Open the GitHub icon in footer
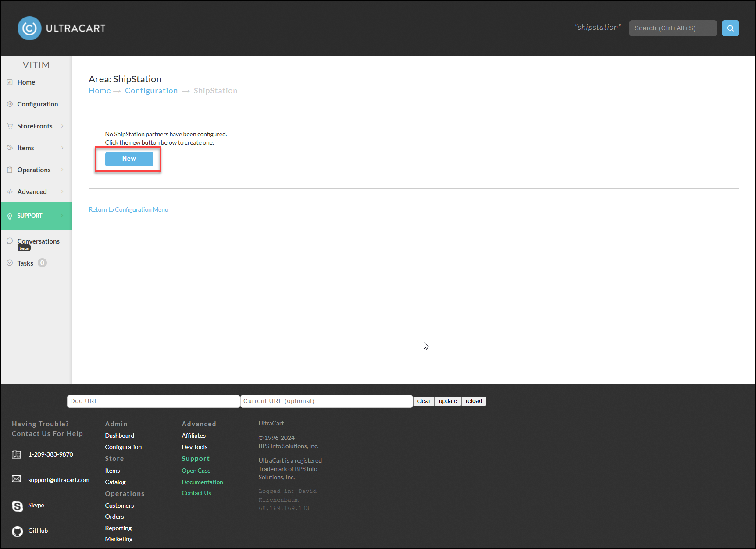756x549 pixels. pyautogui.click(x=17, y=531)
